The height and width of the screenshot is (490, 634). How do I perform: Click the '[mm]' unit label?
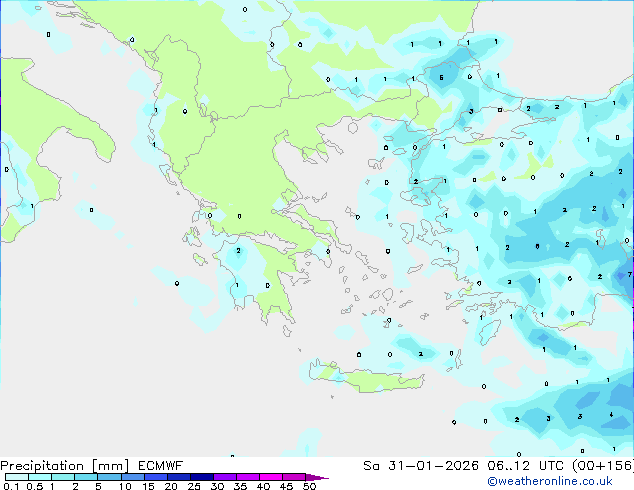tap(110, 466)
